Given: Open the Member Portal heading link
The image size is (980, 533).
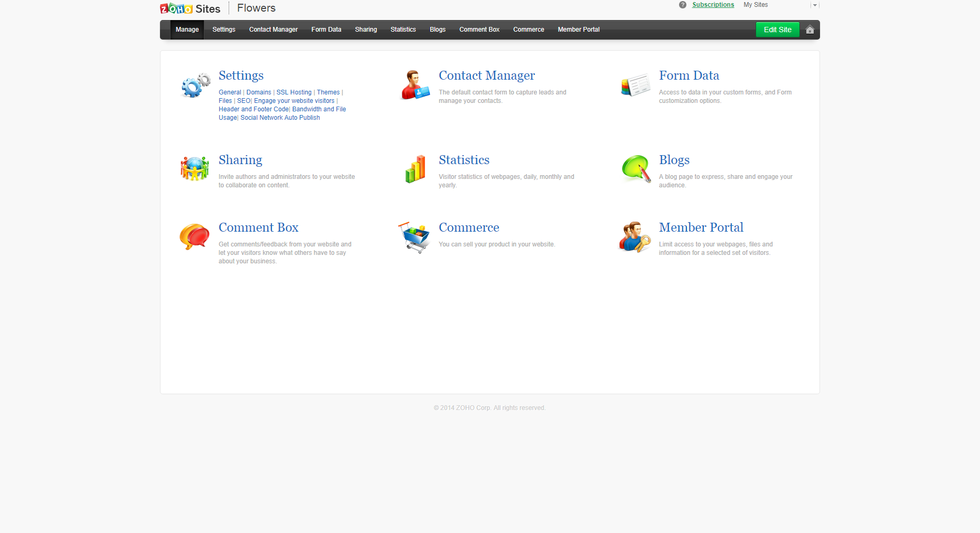Looking at the screenshot, I should 701,227.
